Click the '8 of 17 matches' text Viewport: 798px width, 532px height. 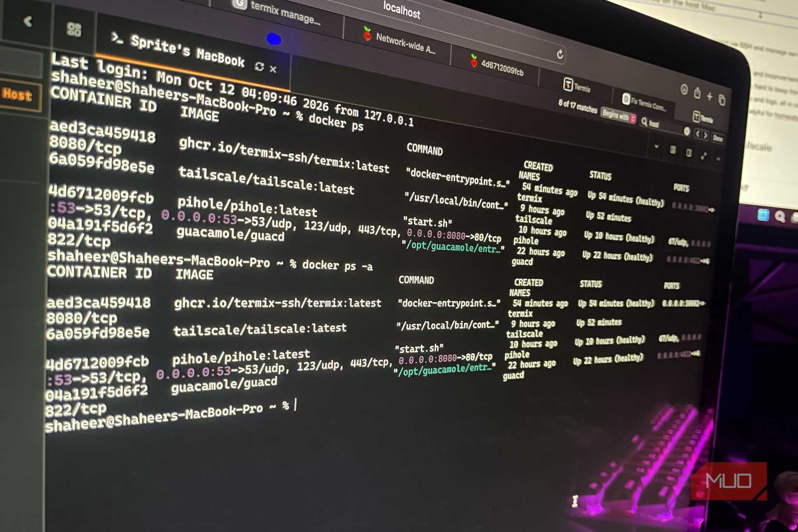pos(577,106)
